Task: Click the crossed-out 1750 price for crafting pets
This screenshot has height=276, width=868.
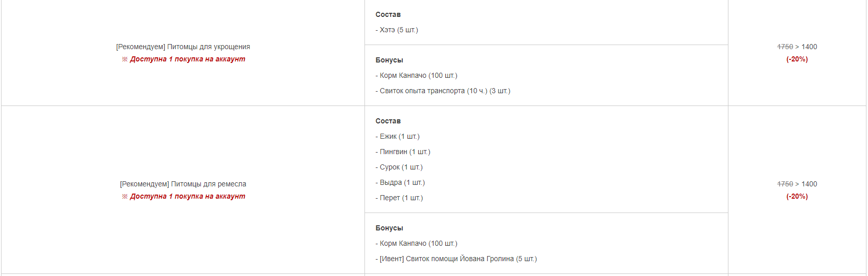Action: pyautogui.click(x=785, y=184)
